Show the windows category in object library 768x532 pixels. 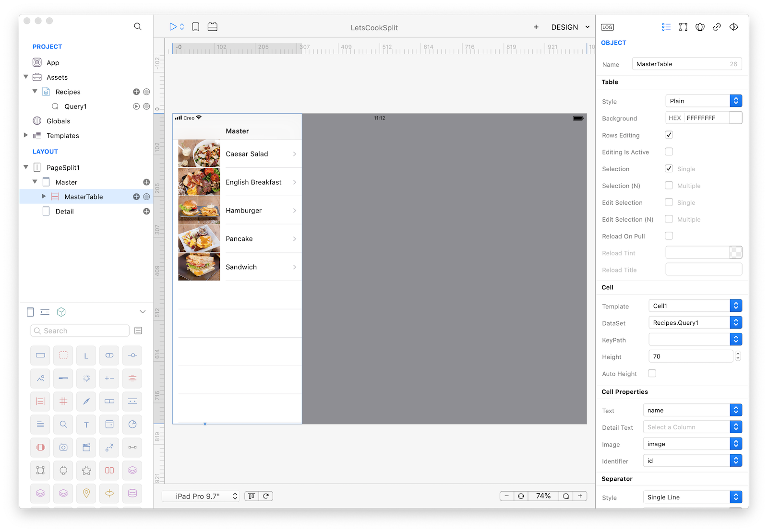tap(30, 312)
